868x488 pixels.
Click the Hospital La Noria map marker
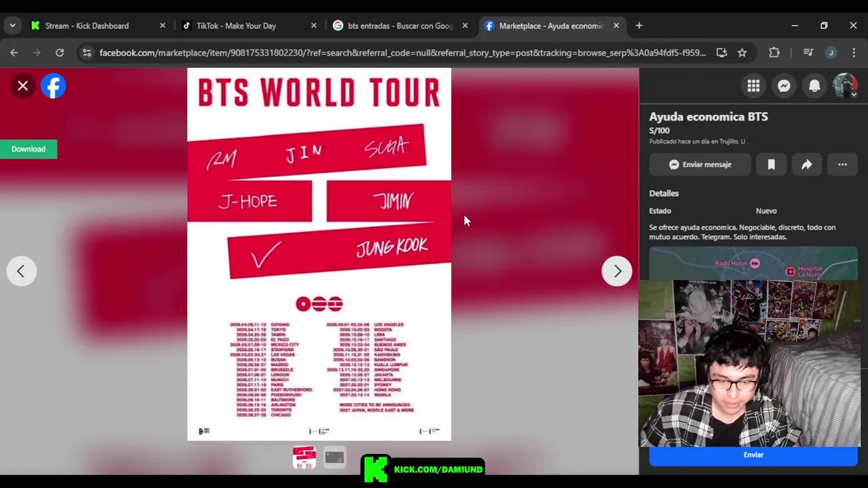790,272
